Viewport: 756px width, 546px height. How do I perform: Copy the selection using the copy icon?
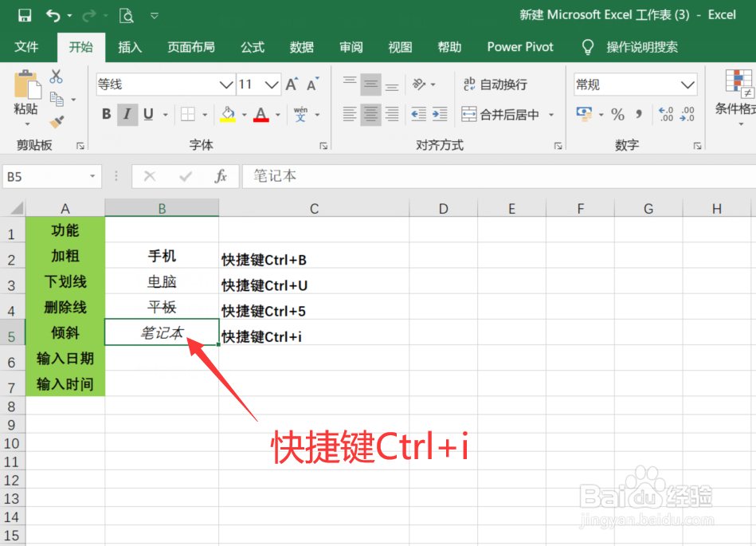[57, 100]
